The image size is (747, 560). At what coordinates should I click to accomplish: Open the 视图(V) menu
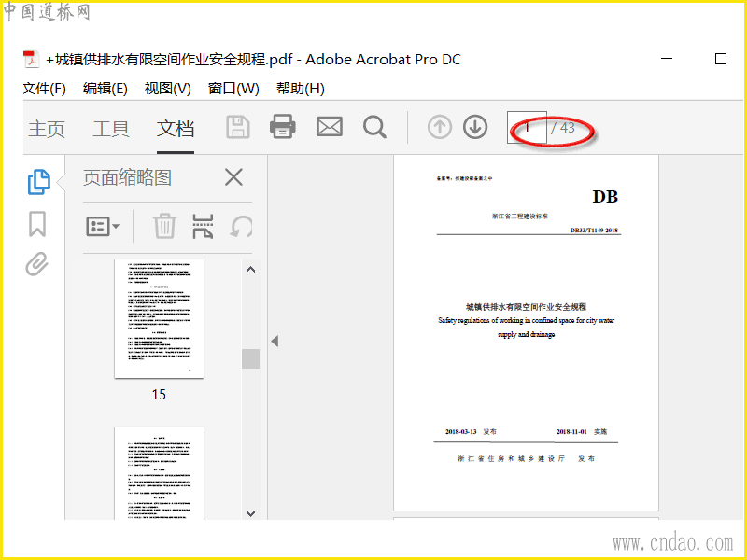coord(168,89)
